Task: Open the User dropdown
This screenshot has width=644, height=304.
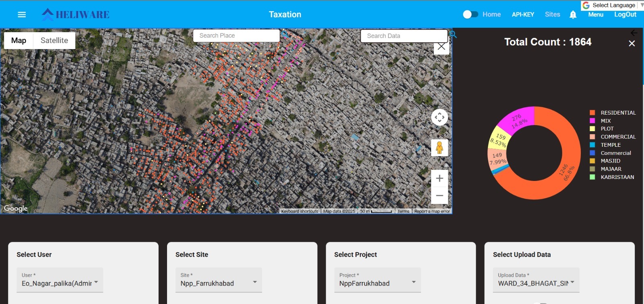Action: point(60,280)
